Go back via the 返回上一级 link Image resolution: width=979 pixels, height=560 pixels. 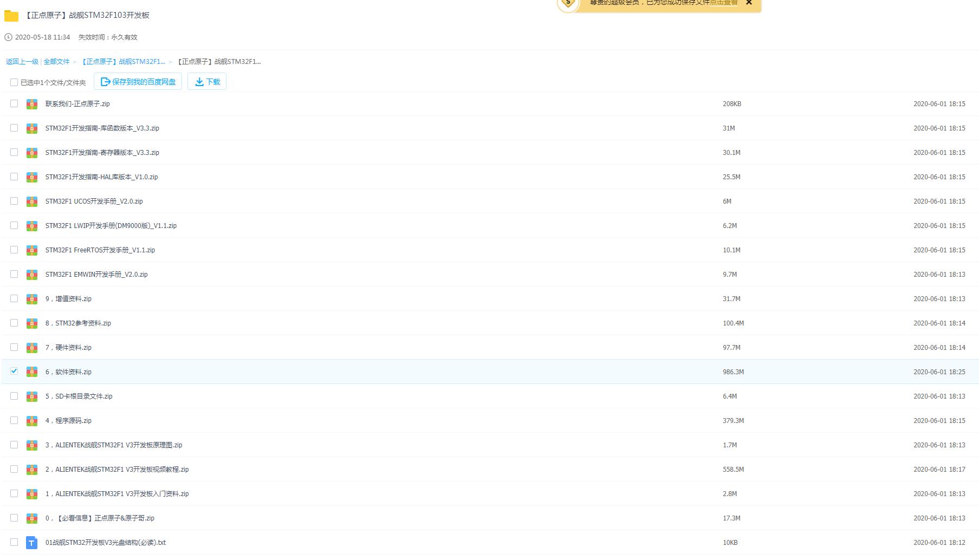[x=22, y=62]
